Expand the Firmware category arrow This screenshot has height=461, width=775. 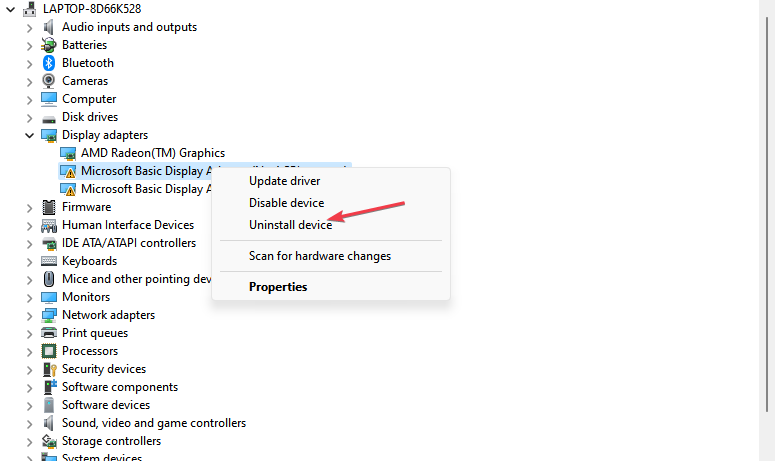(x=29, y=208)
